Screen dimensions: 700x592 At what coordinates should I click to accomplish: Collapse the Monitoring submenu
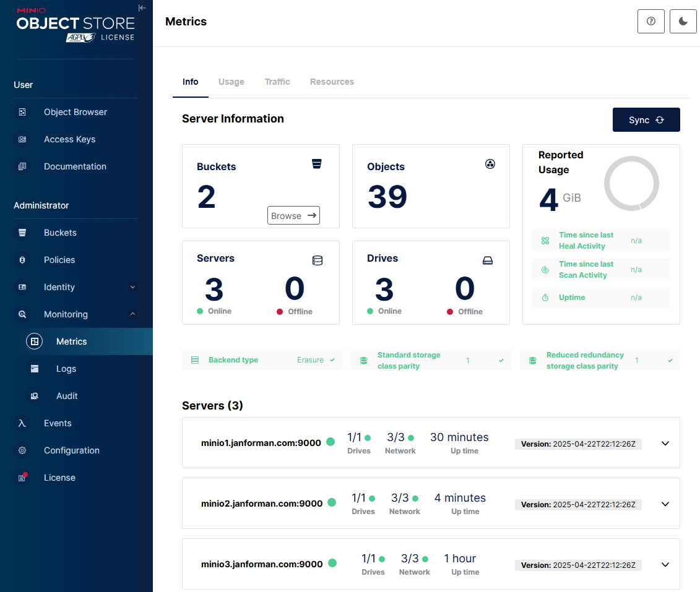tap(132, 314)
